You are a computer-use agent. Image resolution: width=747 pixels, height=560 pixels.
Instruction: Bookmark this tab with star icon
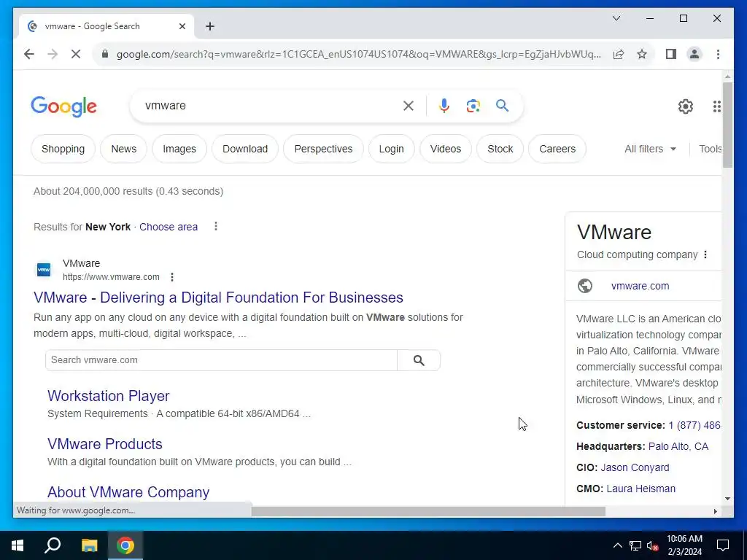pyautogui.click(x=642, y=54)
